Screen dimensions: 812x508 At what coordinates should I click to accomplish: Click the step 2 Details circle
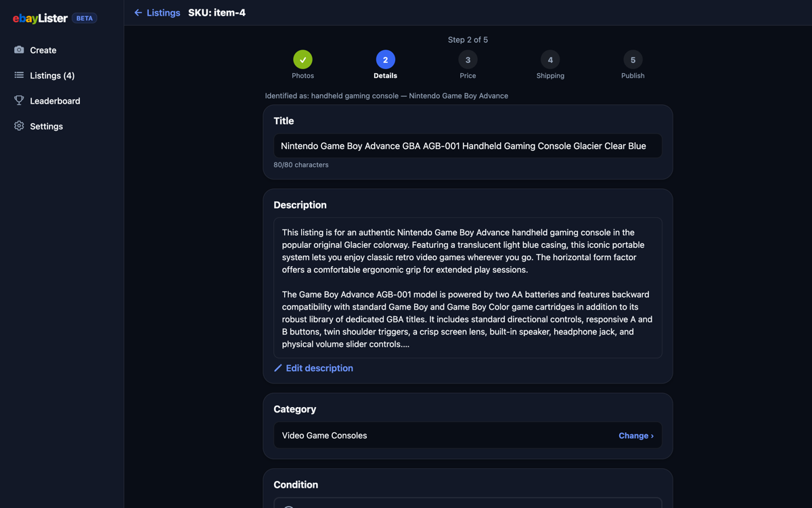(385, 60)
